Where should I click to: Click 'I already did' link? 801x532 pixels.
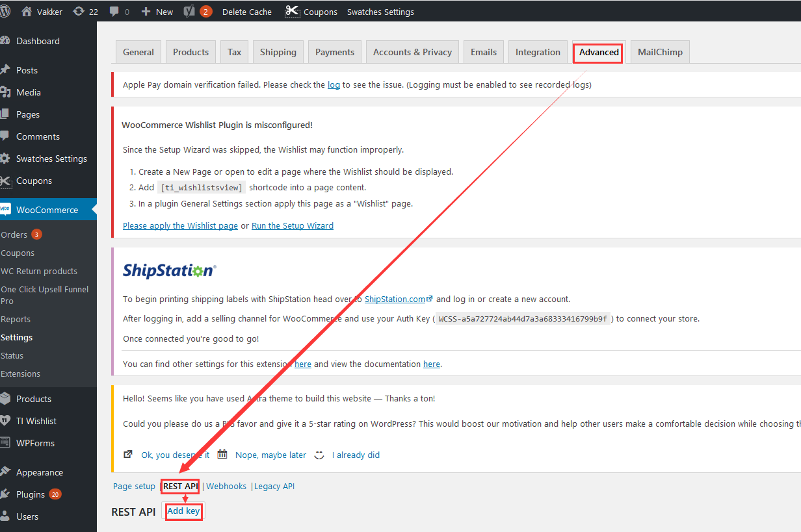tap(356, 455)
